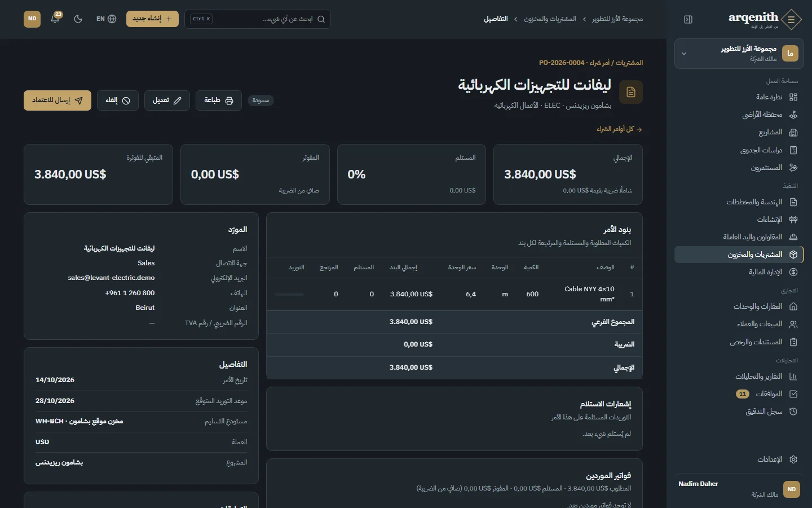The image size is (812, 508).
Task: Open دراسات الجدوى sidebar icon
Action: 793,150
